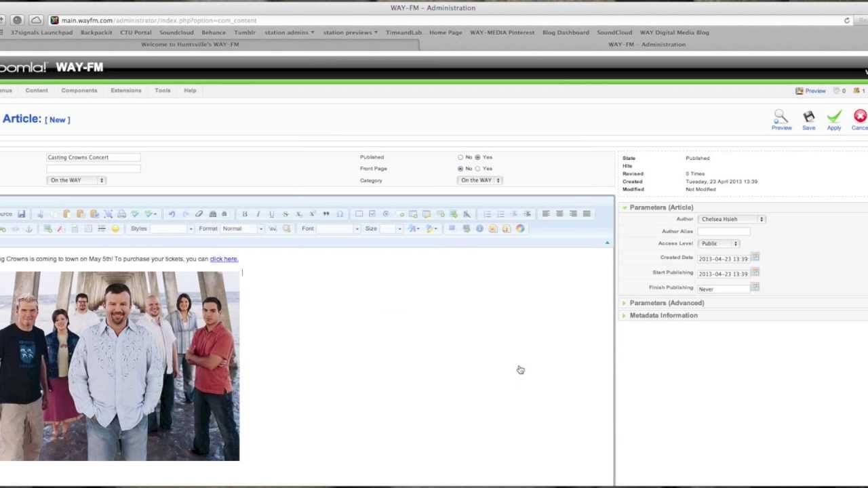
Task: Toggle Strikethrough formatting in the editor
Action: 285,213
